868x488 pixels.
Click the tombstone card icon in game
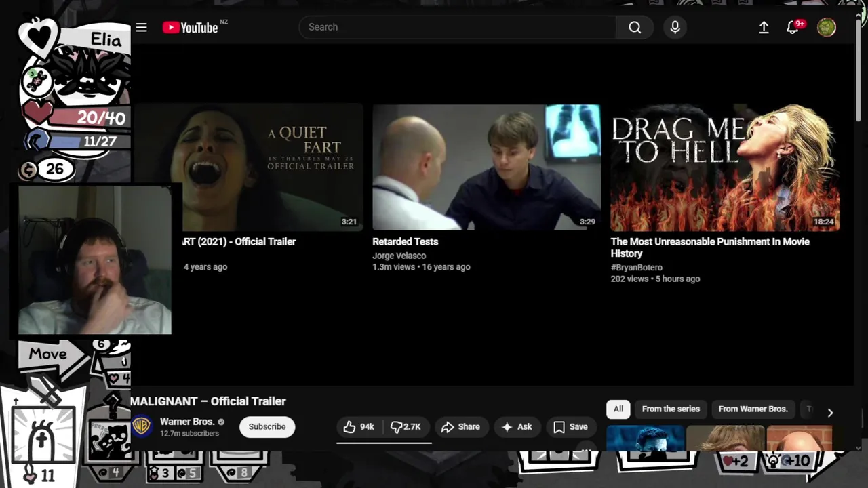[x=42, y=436]
